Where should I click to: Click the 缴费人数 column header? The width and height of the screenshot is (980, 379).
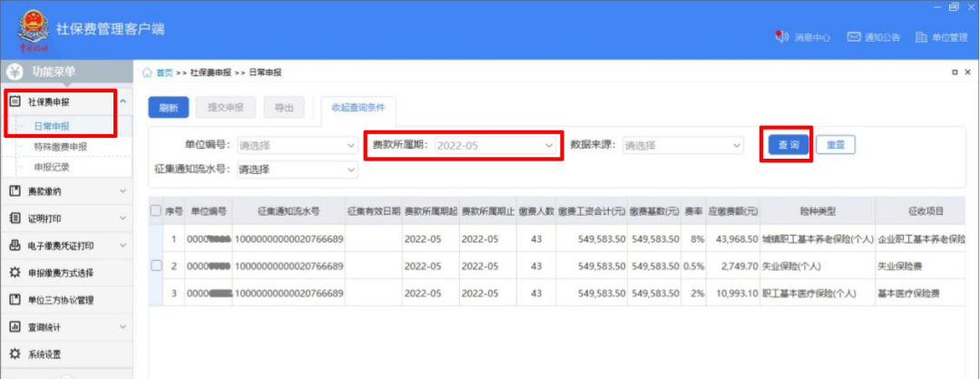pos(536,211)
